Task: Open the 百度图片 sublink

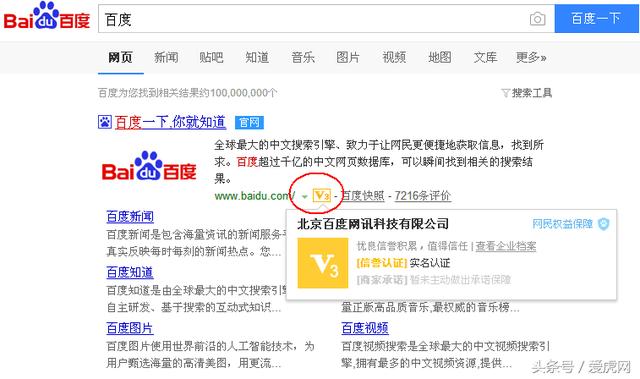Action: click(x=130, y=328)
